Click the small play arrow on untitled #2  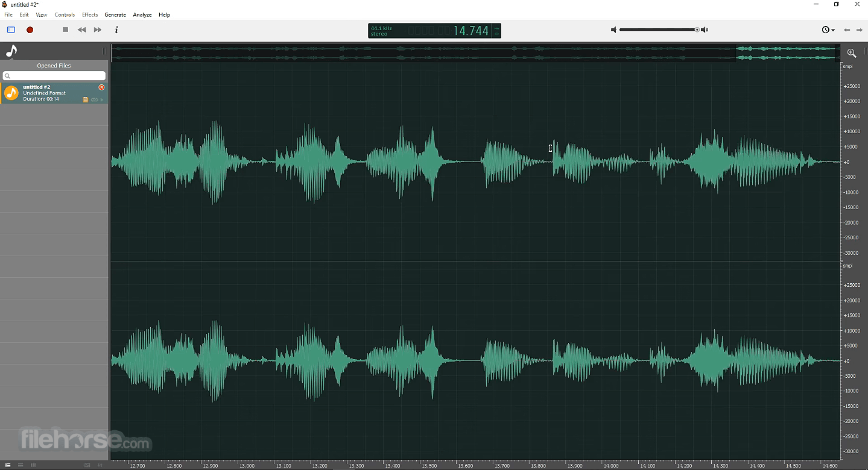(x=102, y=99)
